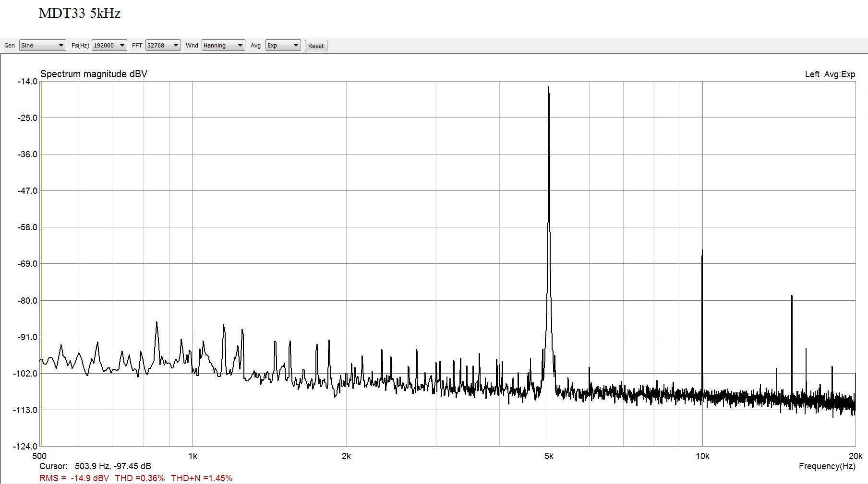
Task: Click the '-14.0' y-axis label
Action: pyautogui.click(x=27, y=82)
